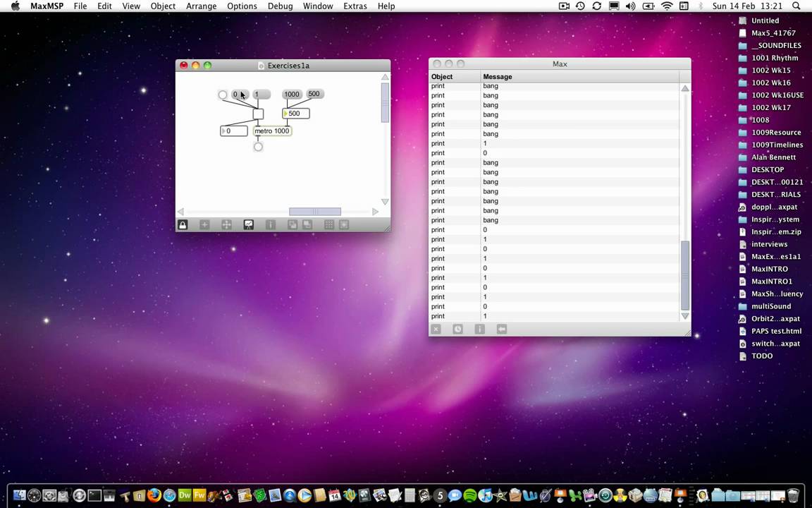Click the clock icon in Max window toolbar

[x=457, y=329]
